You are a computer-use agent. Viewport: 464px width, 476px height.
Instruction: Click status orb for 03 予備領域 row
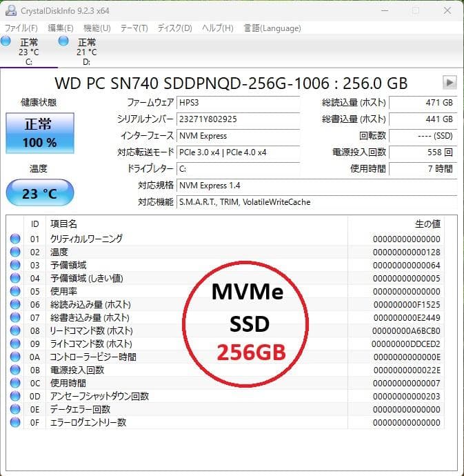[15, 265]
